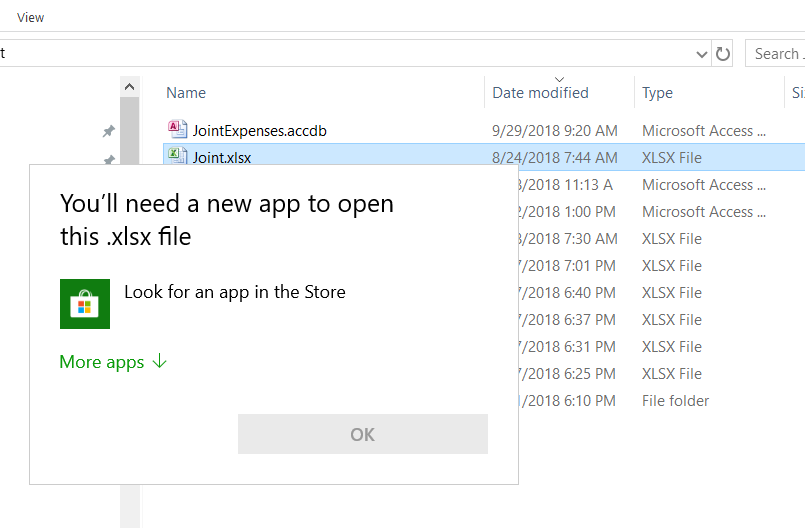Open the View ribbon tab
Screen dimensions: 805x528
tap(30, 17)
